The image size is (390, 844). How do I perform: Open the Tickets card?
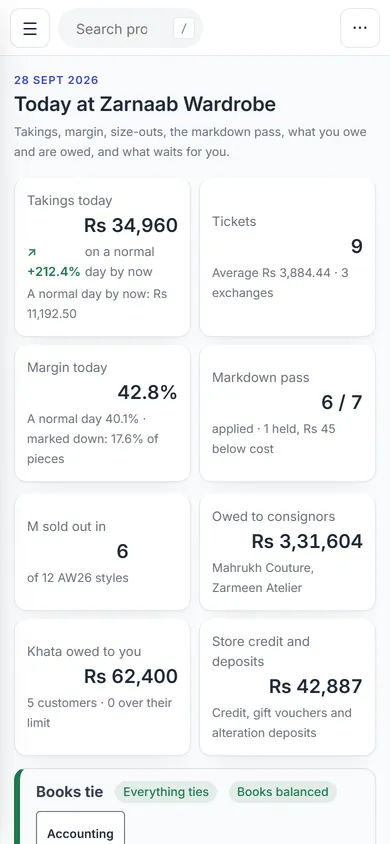click(x=287, y=257)
